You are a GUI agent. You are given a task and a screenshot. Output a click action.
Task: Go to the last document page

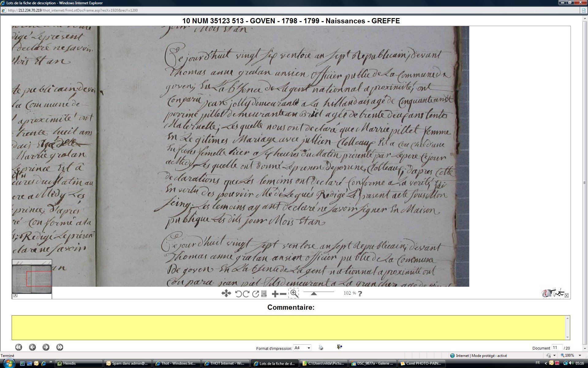pyautogui.click(x=60, y=347)
